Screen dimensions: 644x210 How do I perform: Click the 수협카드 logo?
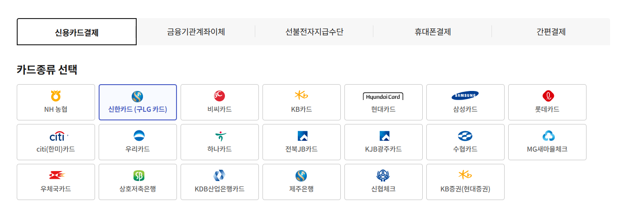465,136
